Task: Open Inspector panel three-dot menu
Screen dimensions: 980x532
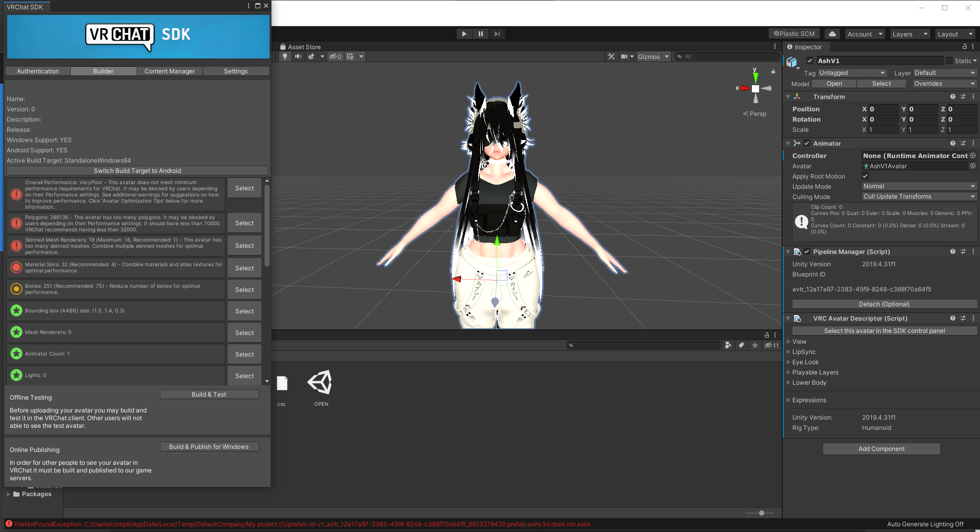Action: [973, 47]
